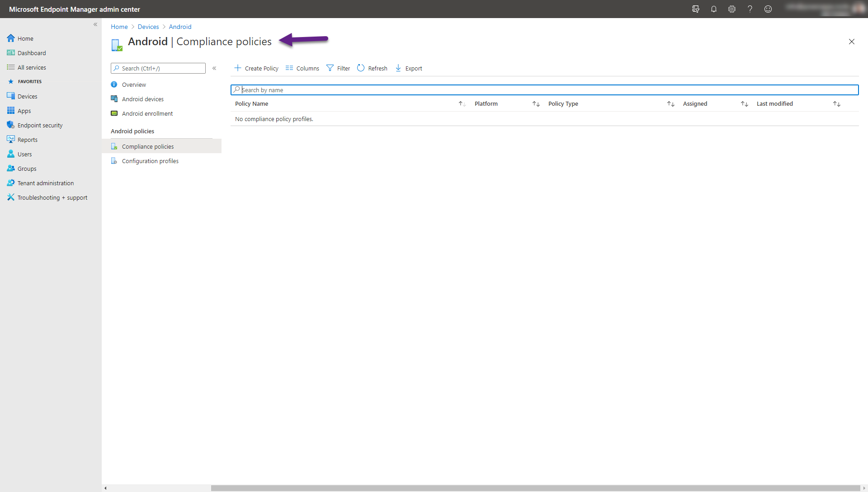Image resolution: width=868 pixels, height=492 pixels.
Task: Click the Overview info icon
Action: tap(114, 84)
